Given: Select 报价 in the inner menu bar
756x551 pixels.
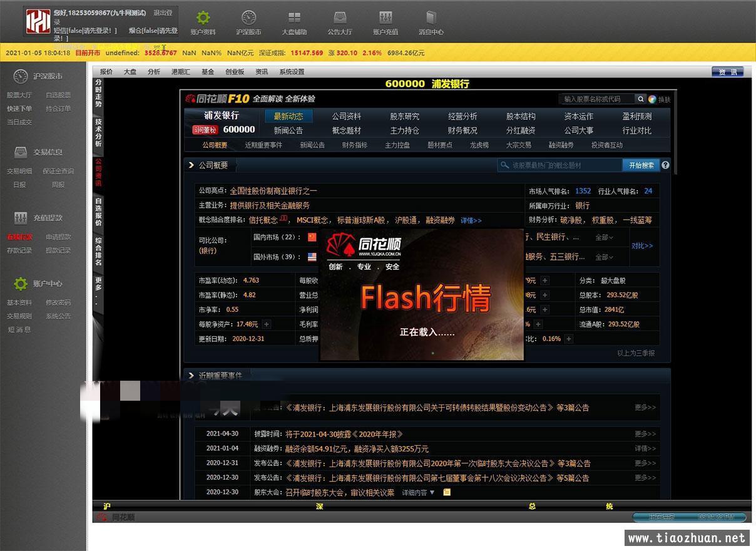Looking at the screenshot, I should (106, 72).
